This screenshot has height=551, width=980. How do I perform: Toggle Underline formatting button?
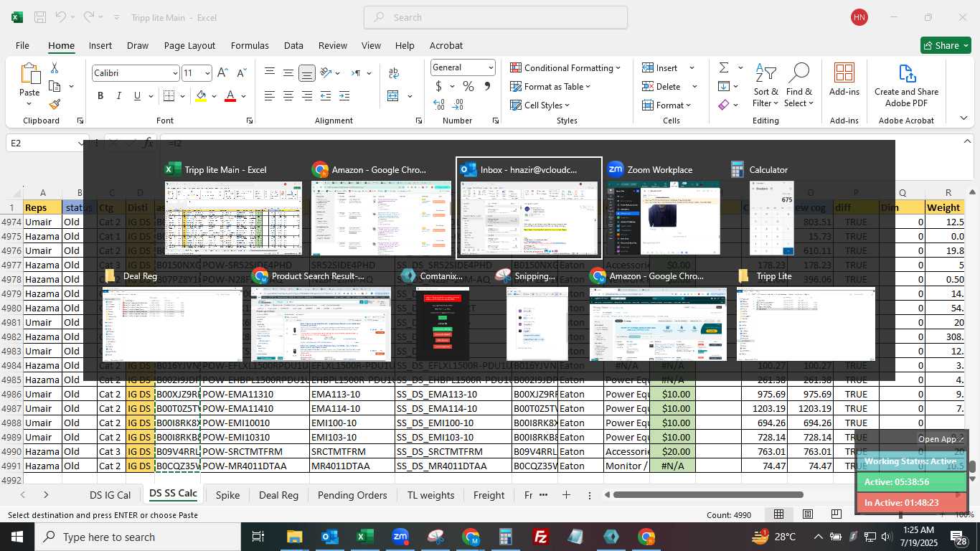(x=137, y=96)
